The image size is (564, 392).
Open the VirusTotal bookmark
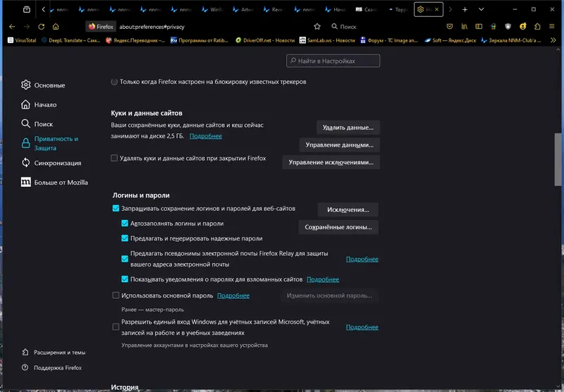23,40
